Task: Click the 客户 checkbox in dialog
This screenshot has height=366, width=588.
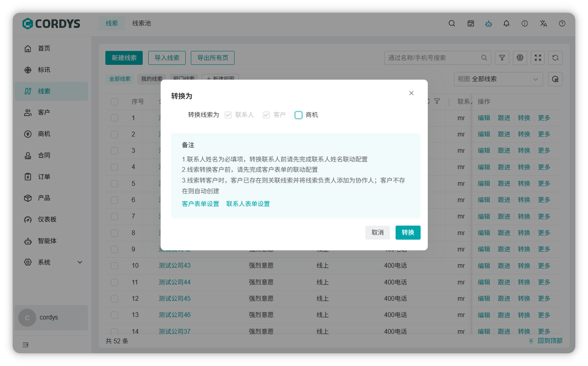Action: [266, 115]
